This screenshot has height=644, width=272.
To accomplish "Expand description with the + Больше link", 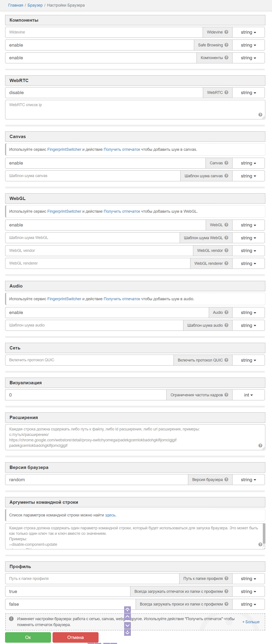I will click(x=251, y=622).
